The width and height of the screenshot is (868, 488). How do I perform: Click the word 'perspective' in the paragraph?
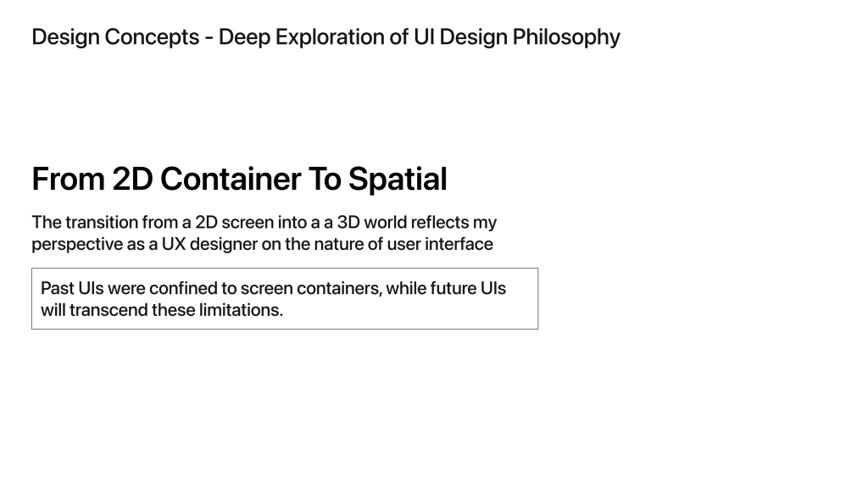pos(77,244)
